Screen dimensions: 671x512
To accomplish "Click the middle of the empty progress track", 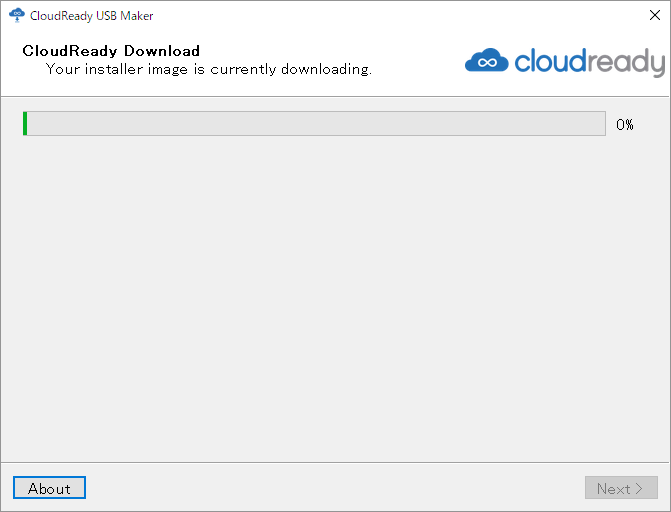I will (x=316, y=123).
